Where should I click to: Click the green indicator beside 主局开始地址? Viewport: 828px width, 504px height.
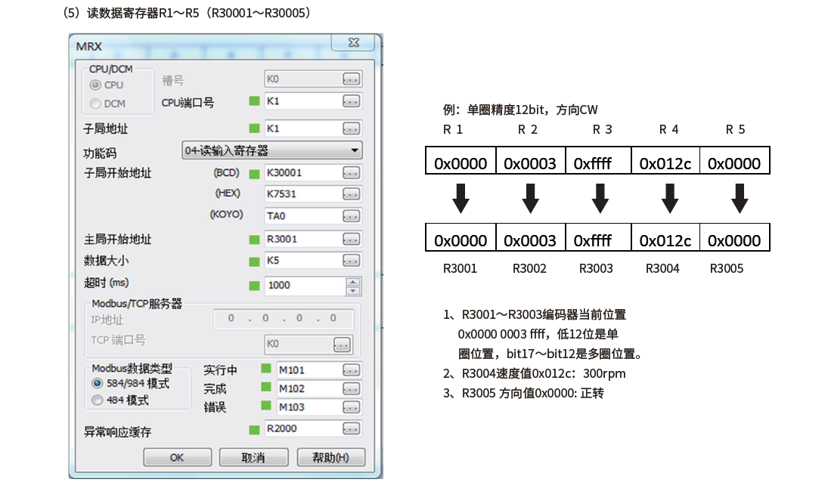tap(254, 240)
